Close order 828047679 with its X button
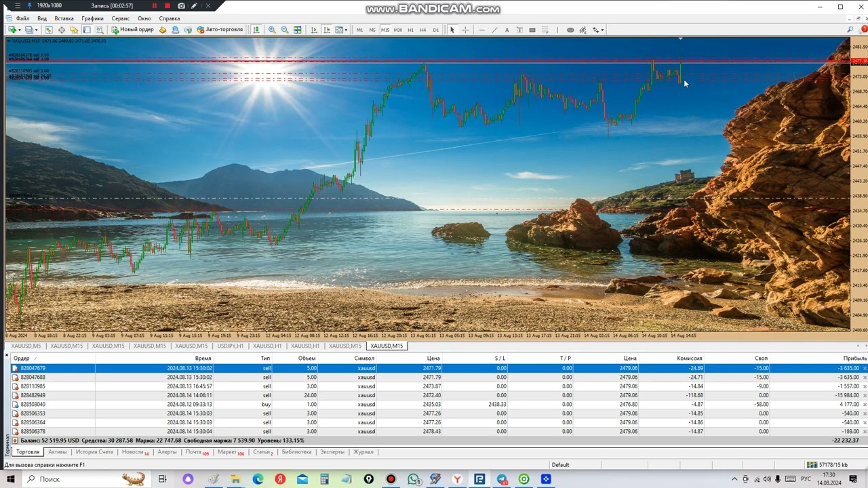 click(865, 369)
